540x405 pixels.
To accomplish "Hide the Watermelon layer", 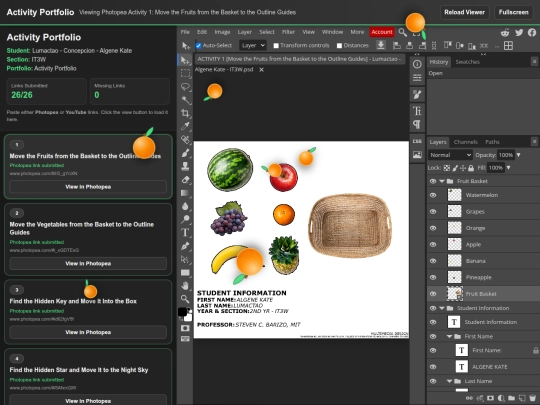I will click(433, 195).
